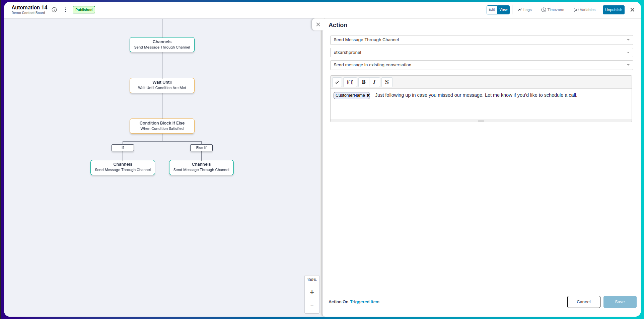Image resolution: width=644 pixels, height=319 pixels.
Task: Click the If branch label
Action: tap(123, 148)
